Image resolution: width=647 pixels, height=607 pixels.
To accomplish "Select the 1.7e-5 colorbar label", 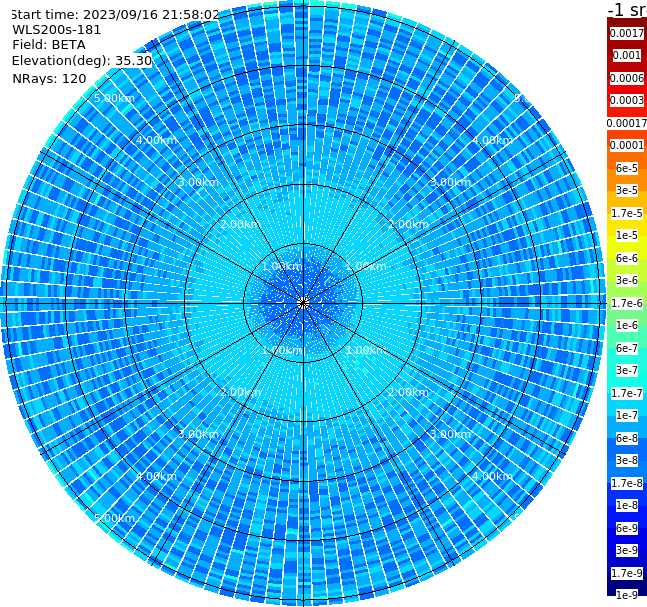I will [x=627, y=213].
